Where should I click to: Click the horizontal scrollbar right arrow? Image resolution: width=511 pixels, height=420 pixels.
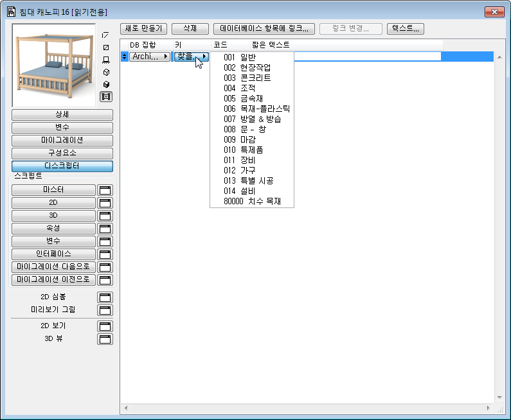489,408
